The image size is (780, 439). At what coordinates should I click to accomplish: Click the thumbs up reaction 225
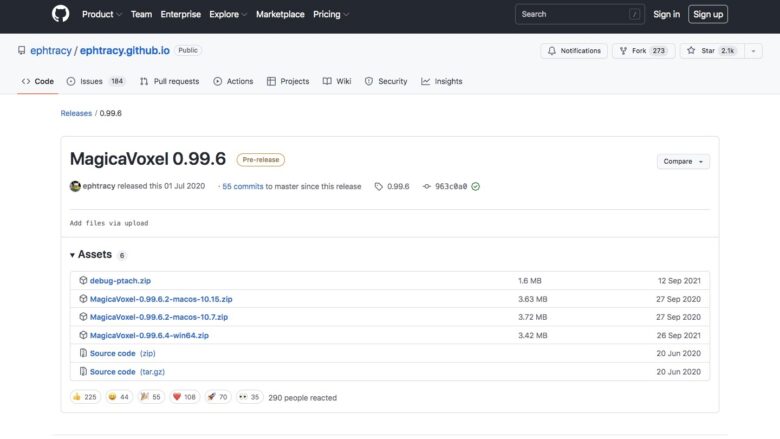point(85,397)
